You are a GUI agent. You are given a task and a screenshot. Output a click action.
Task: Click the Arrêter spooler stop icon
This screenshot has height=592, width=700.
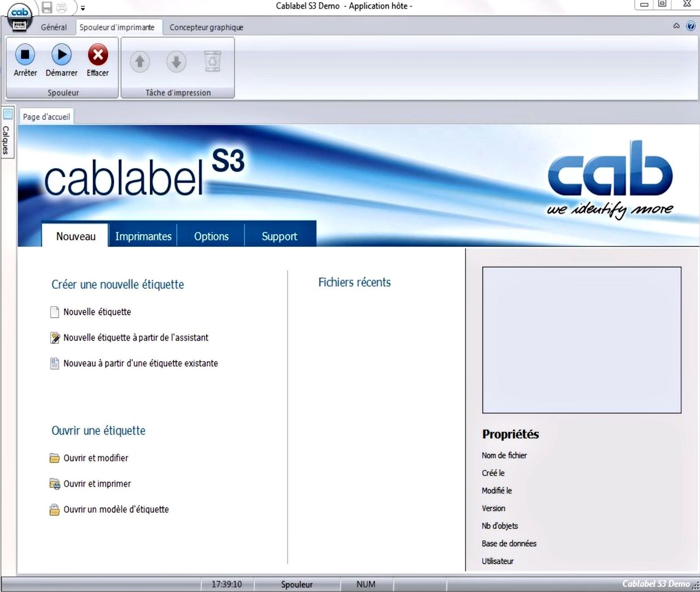(25, 55)
